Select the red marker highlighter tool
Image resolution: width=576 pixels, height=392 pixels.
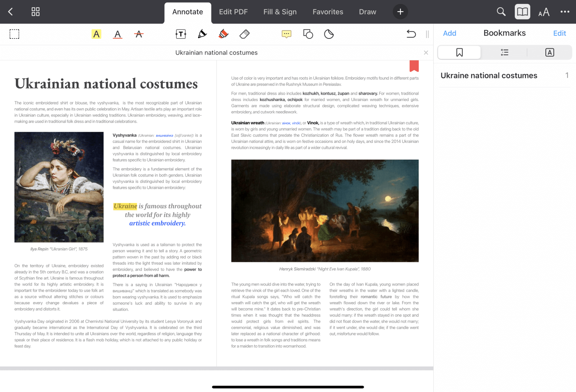pyautogui.click(x=224, y=34)
